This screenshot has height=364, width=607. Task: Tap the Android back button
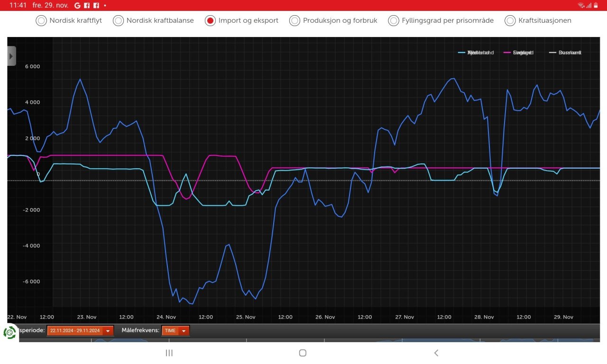(436, 353)
